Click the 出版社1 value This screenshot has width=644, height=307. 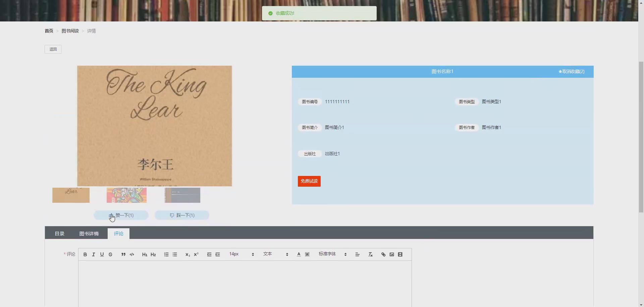pos(332,153)
